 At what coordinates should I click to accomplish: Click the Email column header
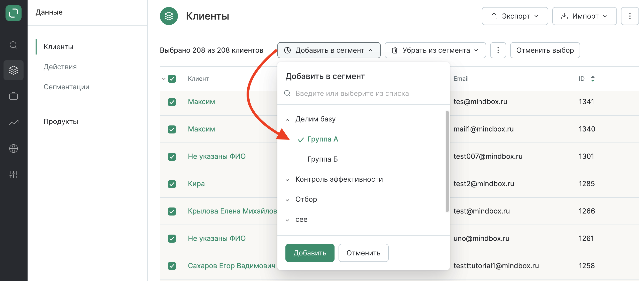(x=461, y=79)
